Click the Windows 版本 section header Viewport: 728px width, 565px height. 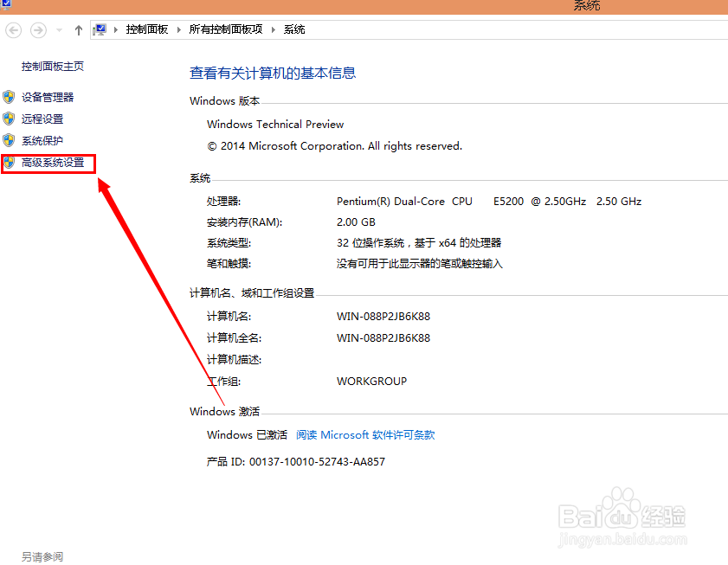coord(225,101)
